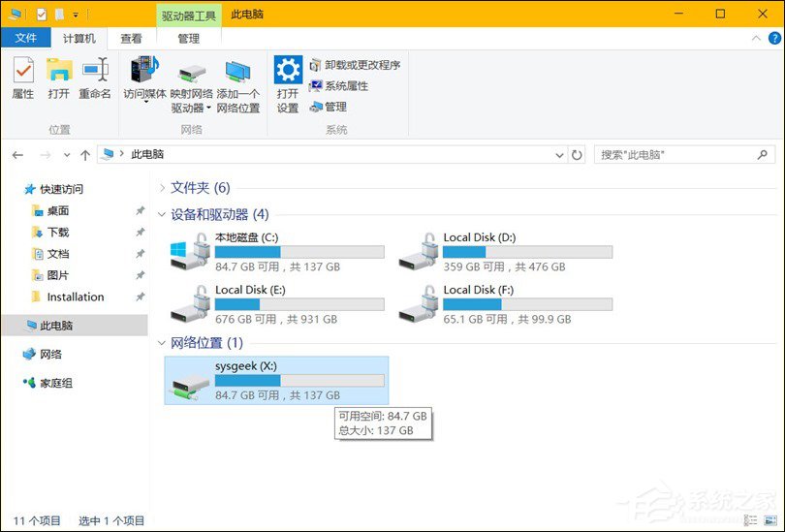785x532 pixels.
Task: Click the search magnifier icon
Action: [763, 155]
